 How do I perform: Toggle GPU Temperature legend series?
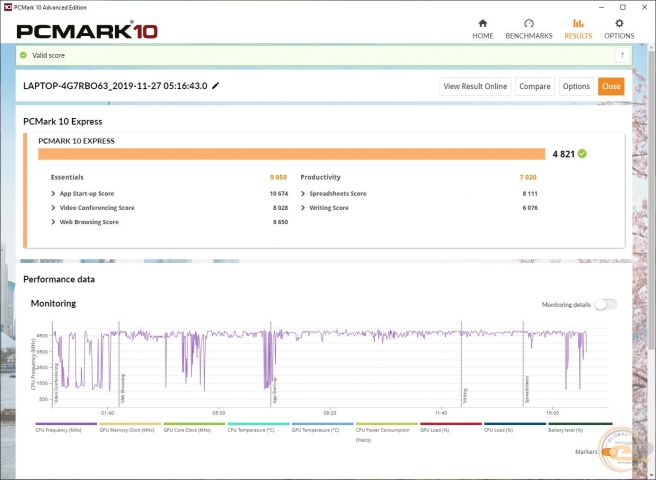pyautogui.click(x=323, y=427)
